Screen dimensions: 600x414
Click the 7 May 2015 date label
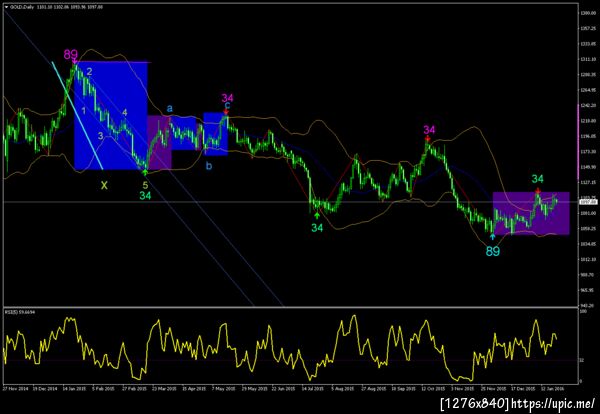pos(223,388)
